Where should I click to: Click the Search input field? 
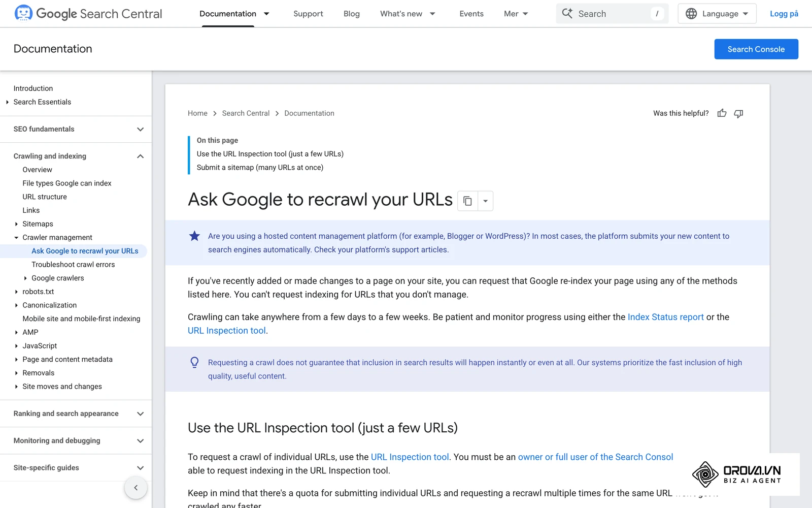tap(612, 14)
